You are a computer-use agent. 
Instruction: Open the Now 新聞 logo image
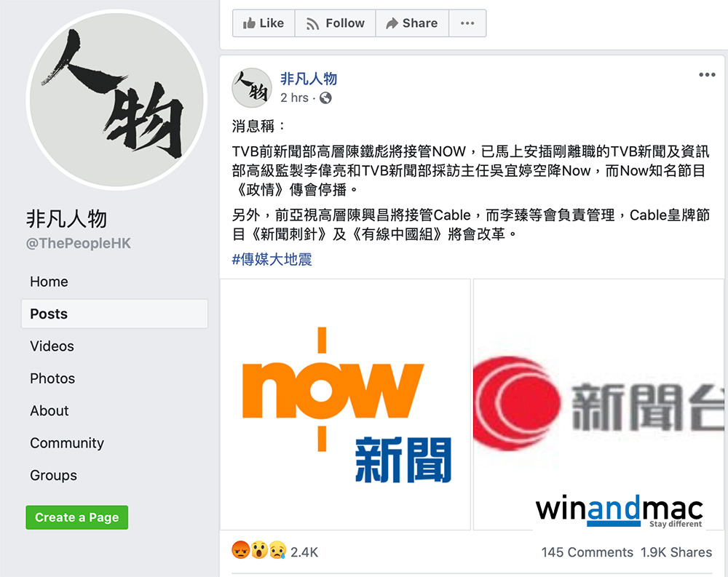click(345, 405)
